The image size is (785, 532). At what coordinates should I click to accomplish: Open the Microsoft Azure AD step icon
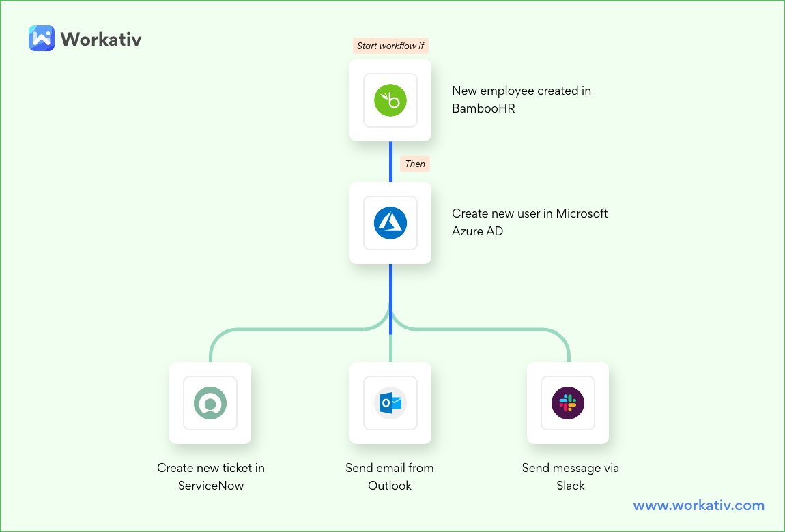[390, 223]
